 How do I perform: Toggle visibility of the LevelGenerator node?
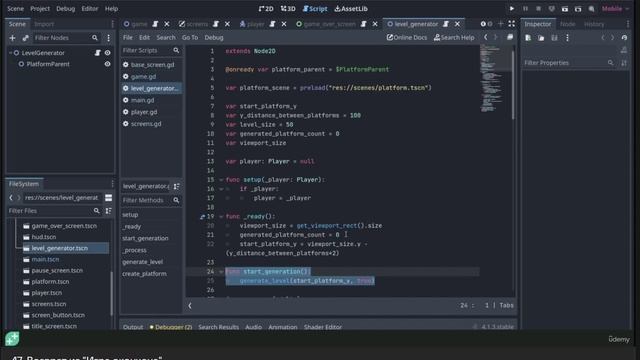tap(107, 53)
